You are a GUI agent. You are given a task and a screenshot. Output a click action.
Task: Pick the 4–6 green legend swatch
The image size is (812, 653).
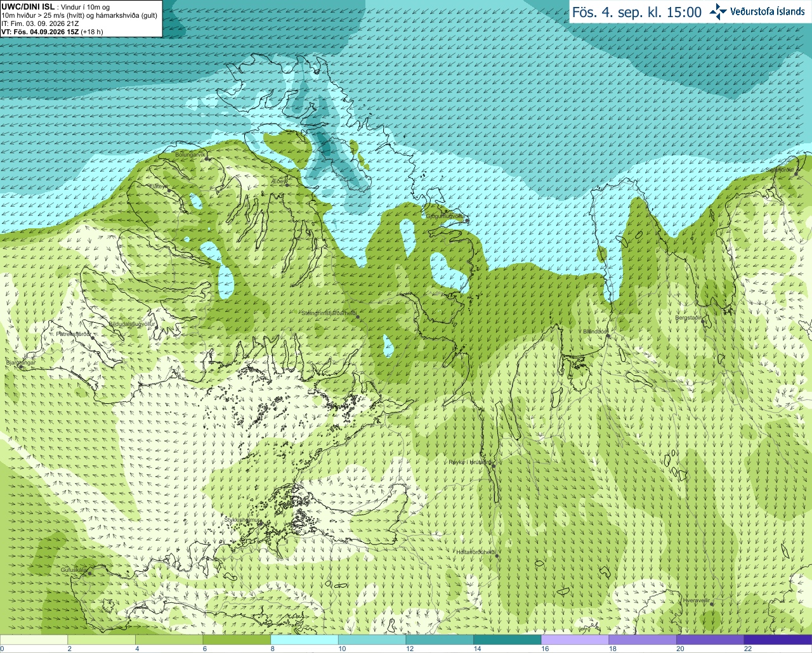(169, 640)
